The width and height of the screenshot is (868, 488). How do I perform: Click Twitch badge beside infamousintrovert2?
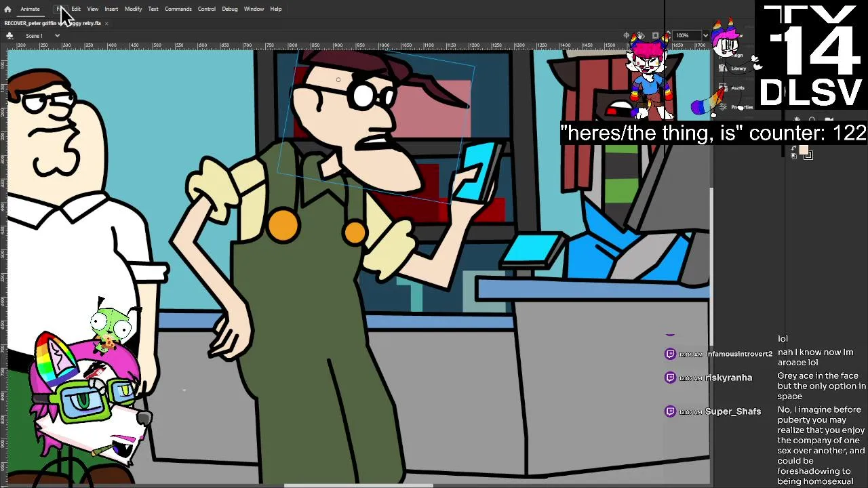click(670, 354)
